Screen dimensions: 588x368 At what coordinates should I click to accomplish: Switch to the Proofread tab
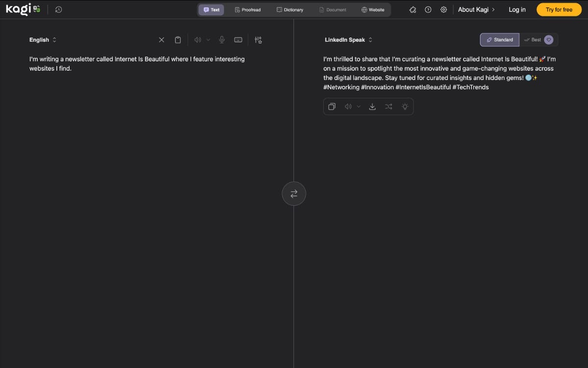click(x=247, y=10)
